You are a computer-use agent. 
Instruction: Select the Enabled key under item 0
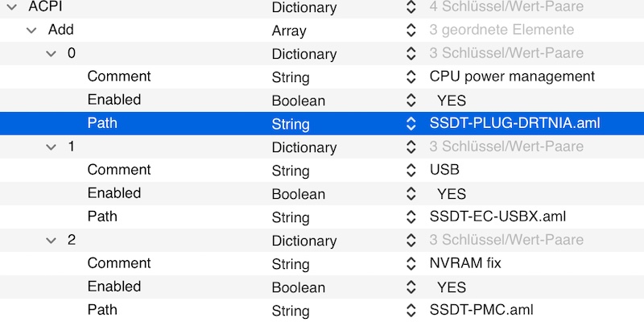click(x=114, y=101)
